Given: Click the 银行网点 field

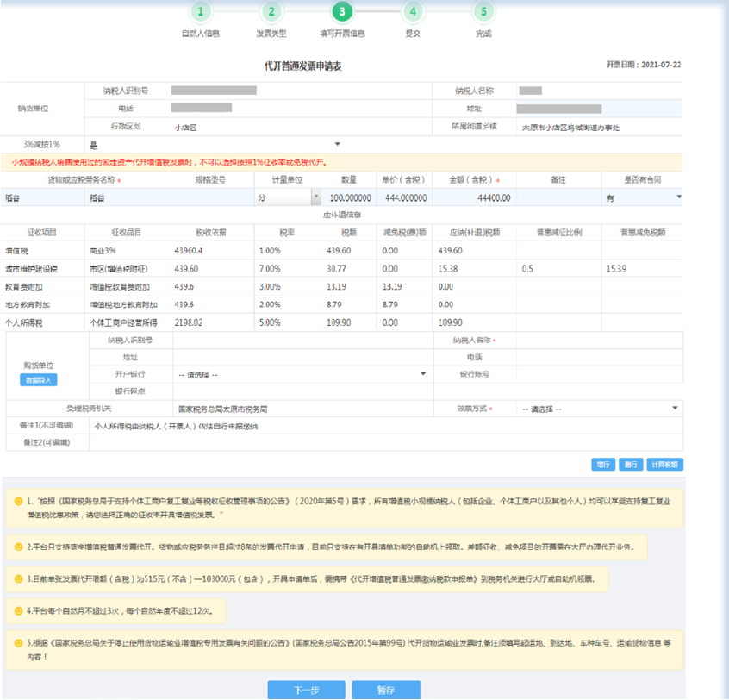Looking at the screenshot, I should 302,391.
